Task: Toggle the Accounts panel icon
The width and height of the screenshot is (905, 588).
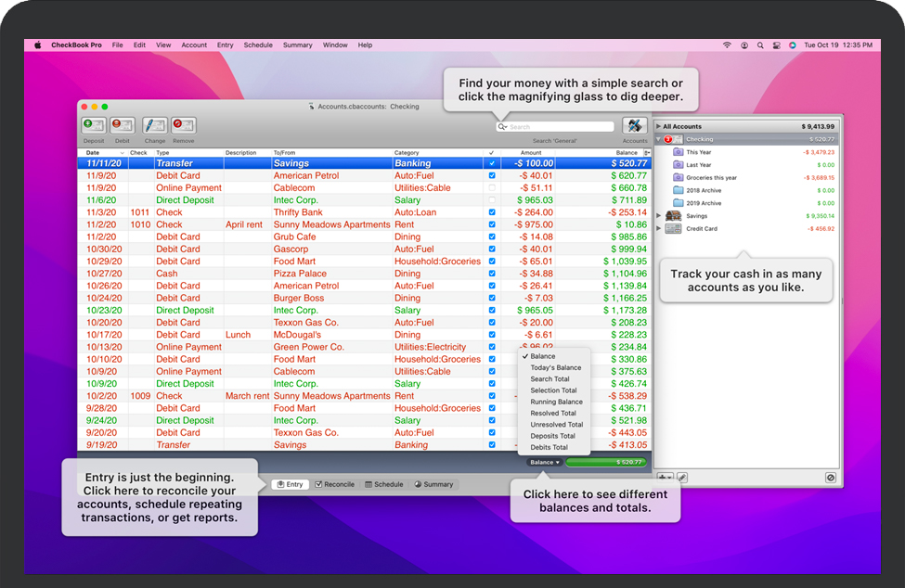Action: pyautogui.click(x=635, y=126)
